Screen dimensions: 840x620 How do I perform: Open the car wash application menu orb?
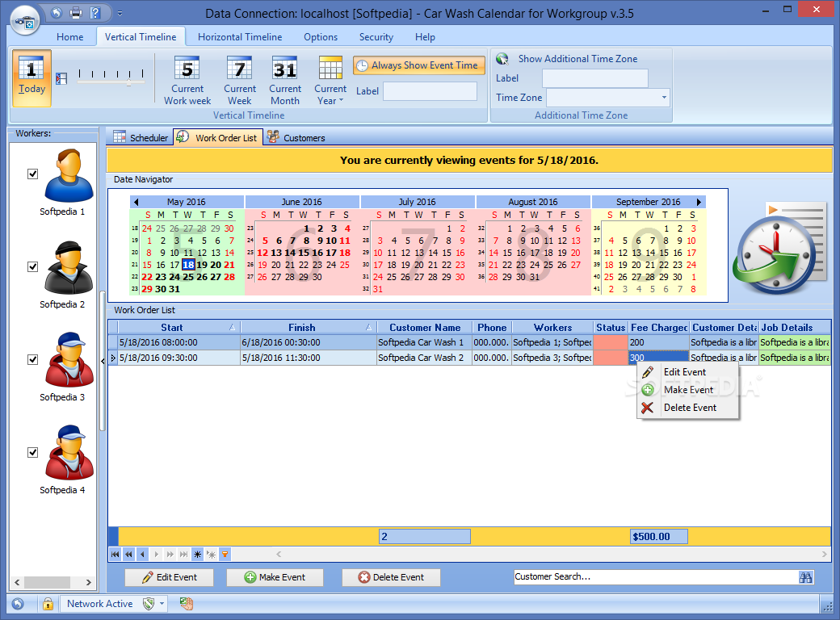(x=25, y=20)
